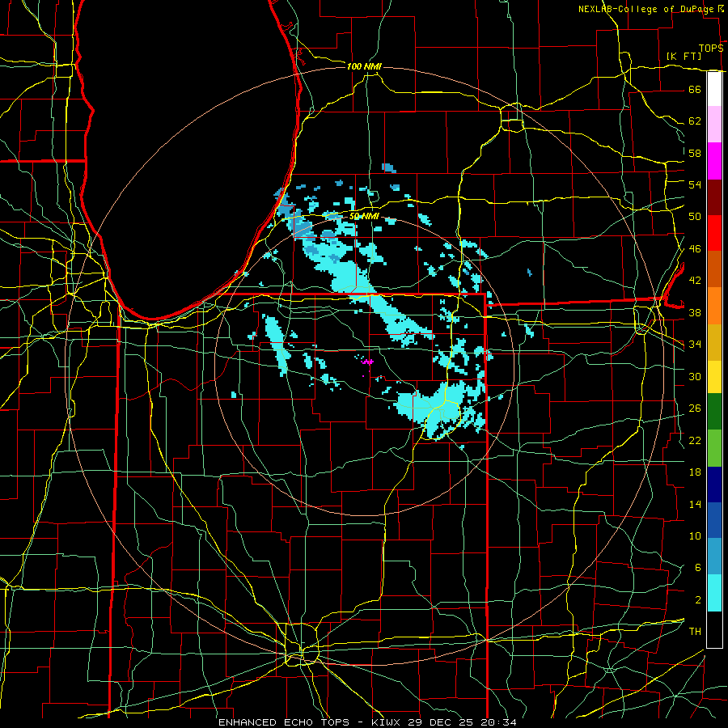Pick the white legend swatch at the top
The image size is (728, 728).
click(714, 89)
